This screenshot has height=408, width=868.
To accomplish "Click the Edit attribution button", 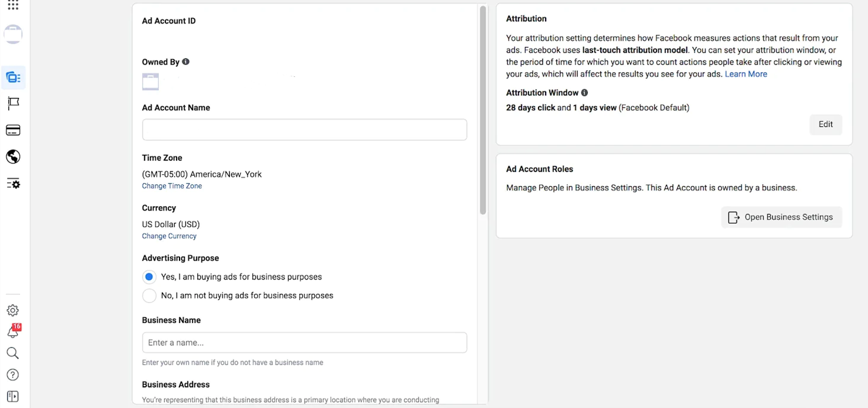I will pos(825,124).
